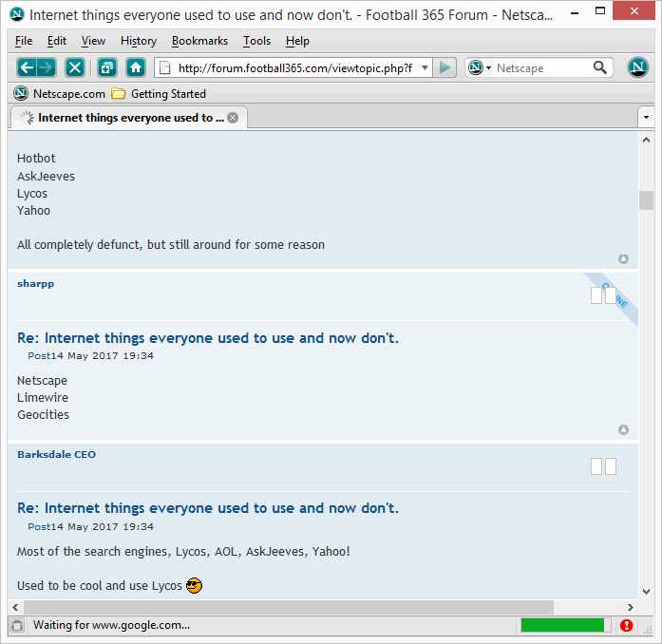Image resolution: width=662 pixels, height=644 pixels.
Task: Open Netscape.com bookmark
Action: (x=59, y=94)
